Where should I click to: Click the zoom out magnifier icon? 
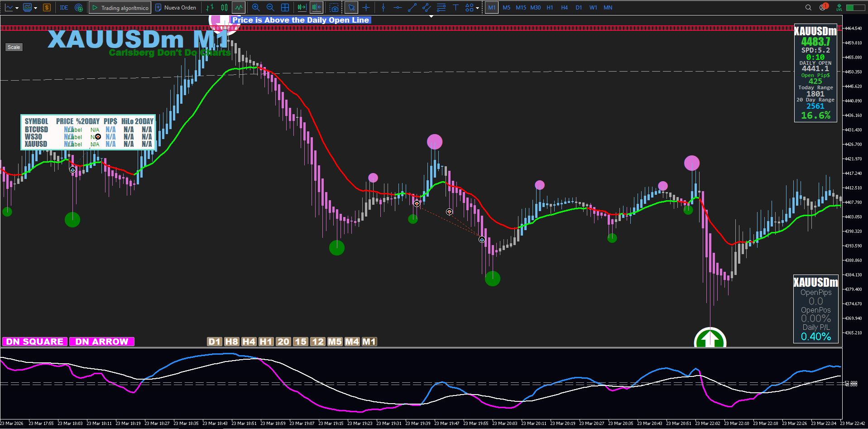click(x=270, y=8)
